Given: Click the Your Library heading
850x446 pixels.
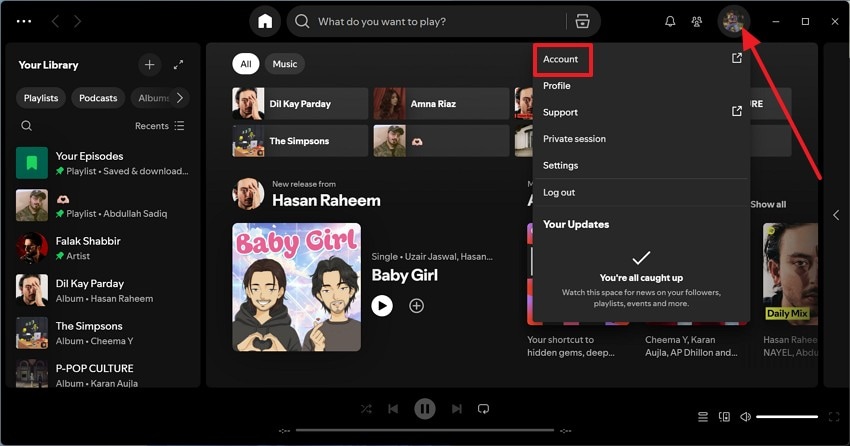Looking at the screenshot, I should 48,65.
